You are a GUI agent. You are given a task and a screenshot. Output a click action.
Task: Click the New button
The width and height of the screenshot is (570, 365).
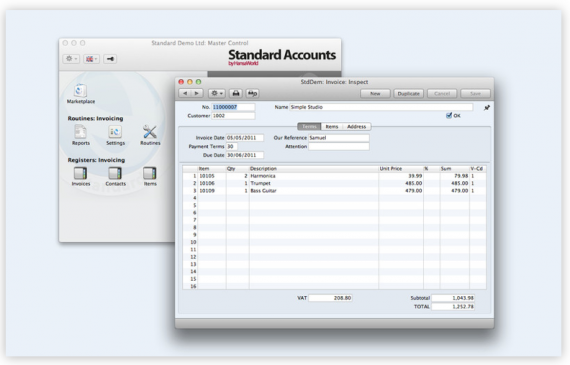[375, 93]
